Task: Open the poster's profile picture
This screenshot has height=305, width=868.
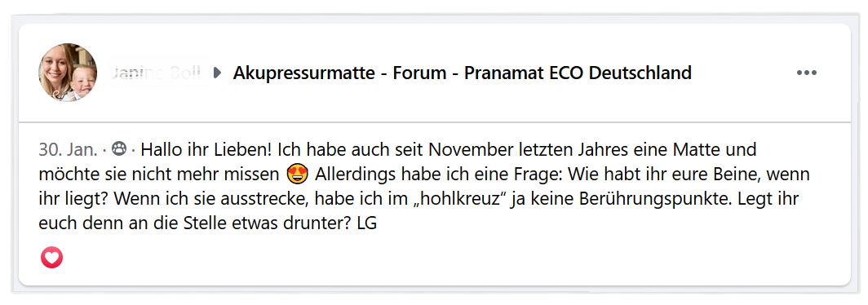Action: pos(68,72)
